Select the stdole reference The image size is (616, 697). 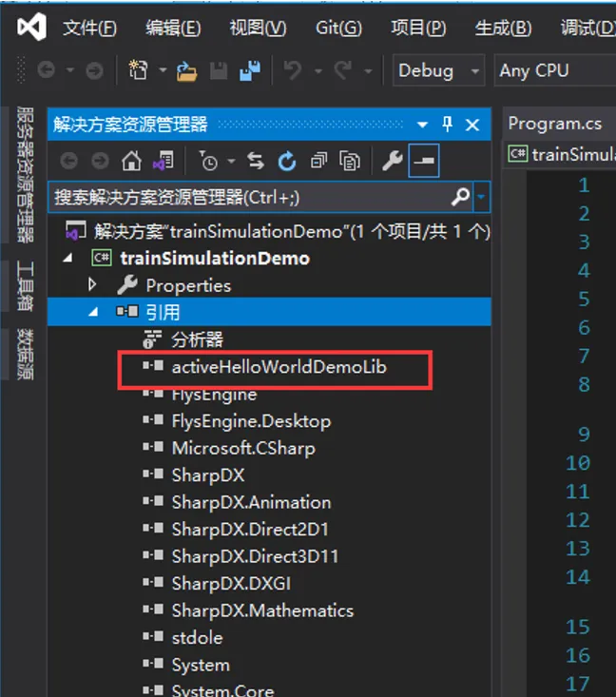point(198,638)
